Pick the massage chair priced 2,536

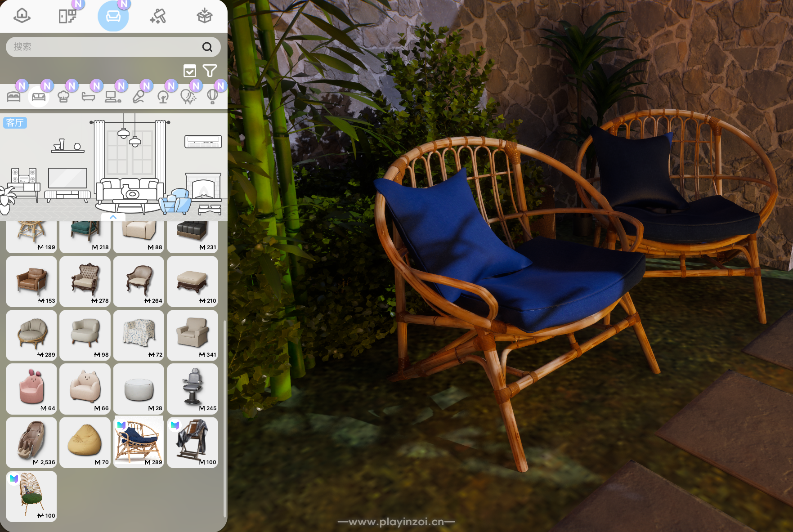(31, 443)
